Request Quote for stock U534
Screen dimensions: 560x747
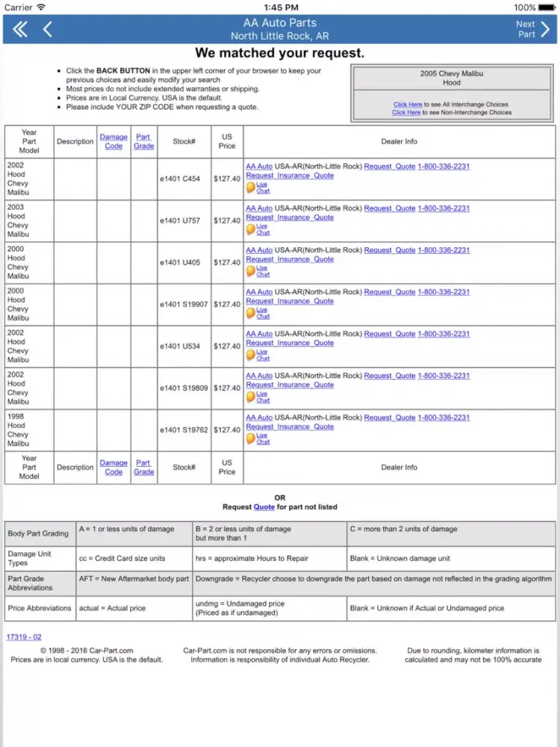(x=390, y=334)
